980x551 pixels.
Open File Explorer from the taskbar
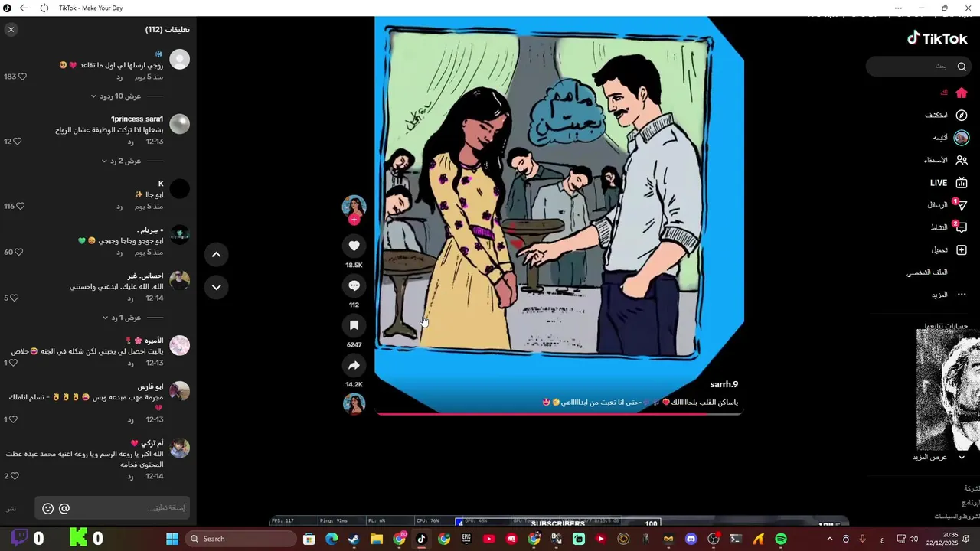coord(376,539)
